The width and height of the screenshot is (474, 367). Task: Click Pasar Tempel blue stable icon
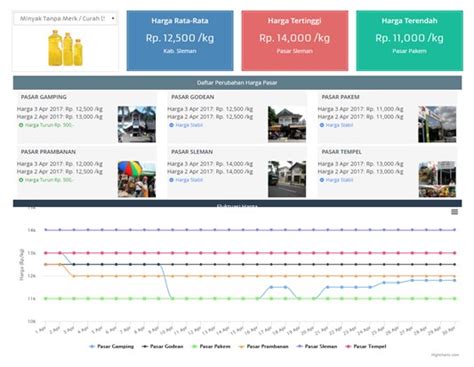(x=322, y=180)
